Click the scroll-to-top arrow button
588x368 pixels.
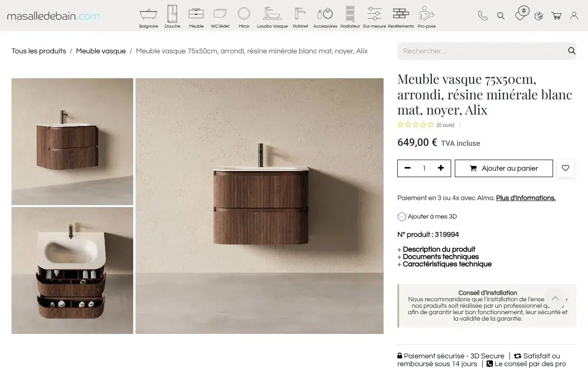tap(555, 298)
